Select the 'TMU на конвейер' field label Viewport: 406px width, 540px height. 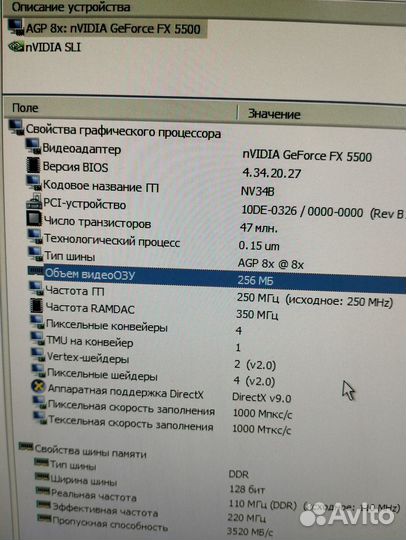click(x=90, y=341)
